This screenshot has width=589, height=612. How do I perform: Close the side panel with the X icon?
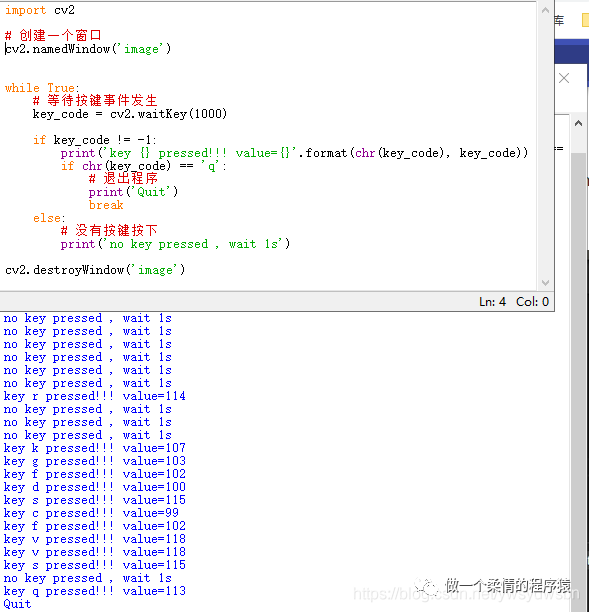(564, 78)
